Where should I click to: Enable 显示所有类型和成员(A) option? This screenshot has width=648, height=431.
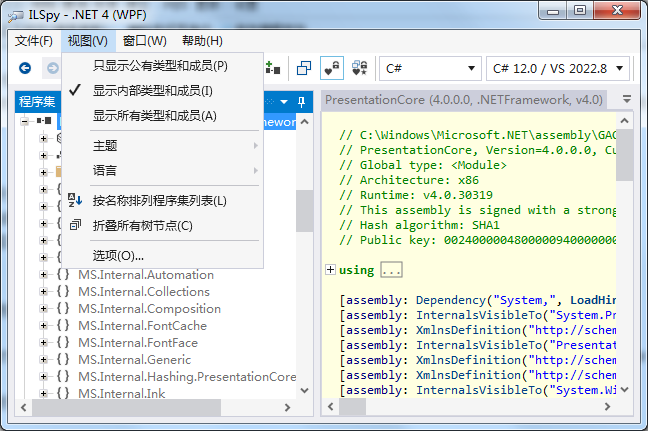coord(154,116)
